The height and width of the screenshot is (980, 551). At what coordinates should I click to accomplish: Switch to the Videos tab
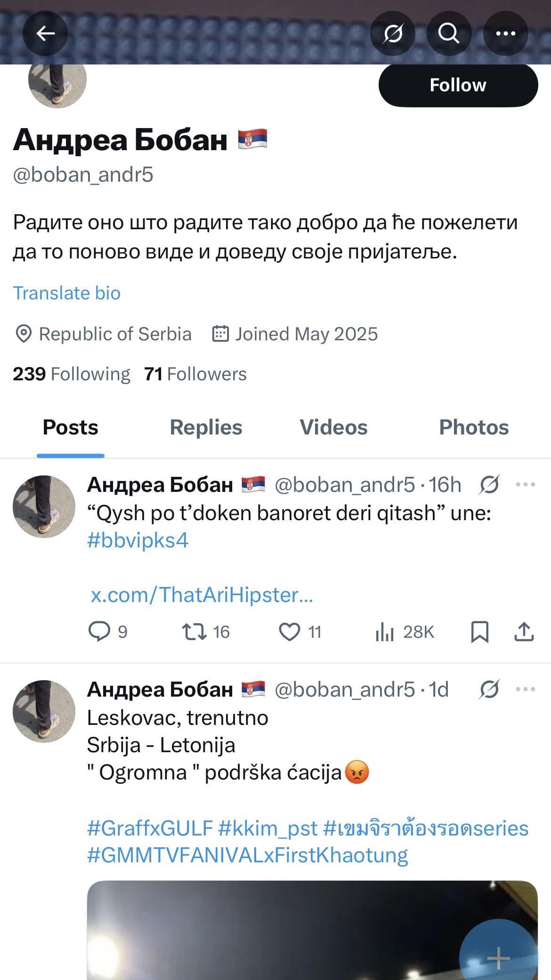[x=333, y=427]
